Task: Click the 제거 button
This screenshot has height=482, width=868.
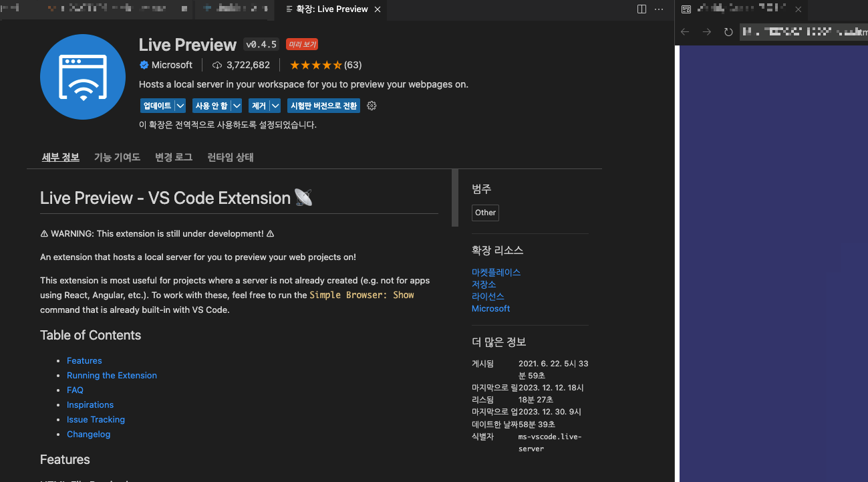Action: tap(259, 106)
